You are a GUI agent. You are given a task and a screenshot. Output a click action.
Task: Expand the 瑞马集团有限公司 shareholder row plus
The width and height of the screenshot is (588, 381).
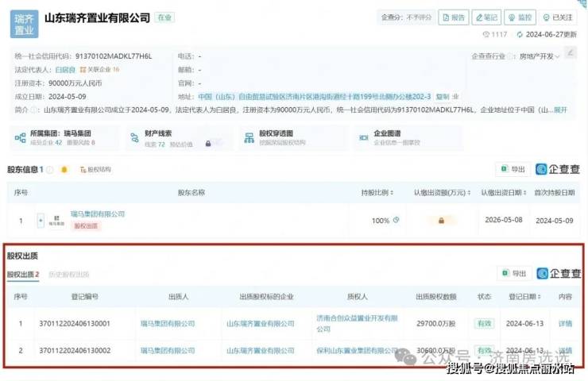coord(41,221)
